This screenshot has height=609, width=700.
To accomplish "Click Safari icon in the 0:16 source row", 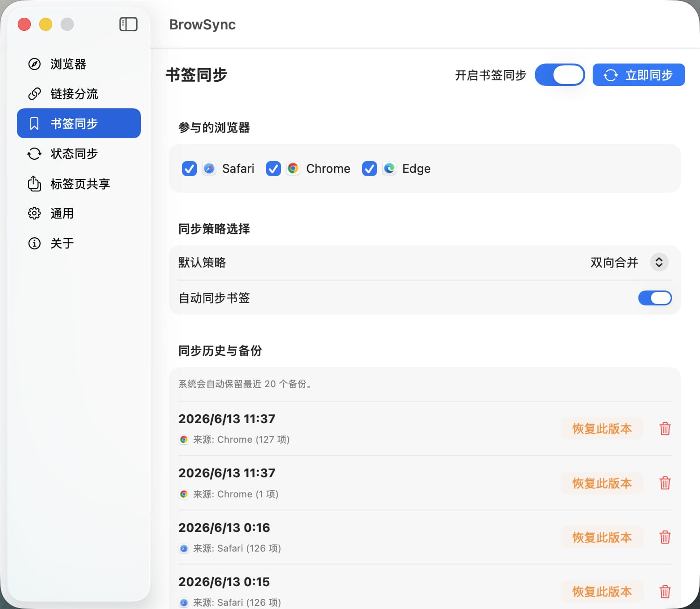I will [x=184, y=548].
